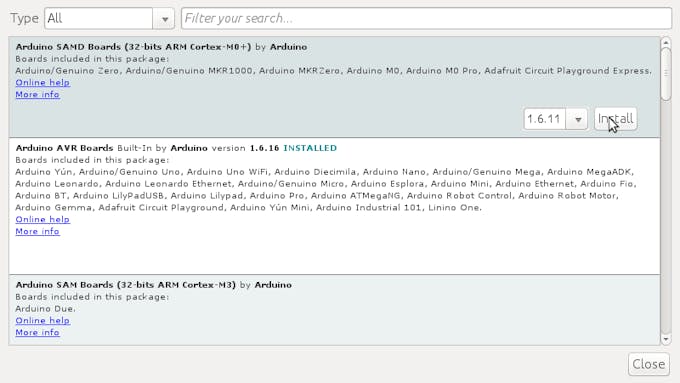Click the scrollbar up arrow
Viewport: 680px width, 383px height.
(x=666, y=43)
